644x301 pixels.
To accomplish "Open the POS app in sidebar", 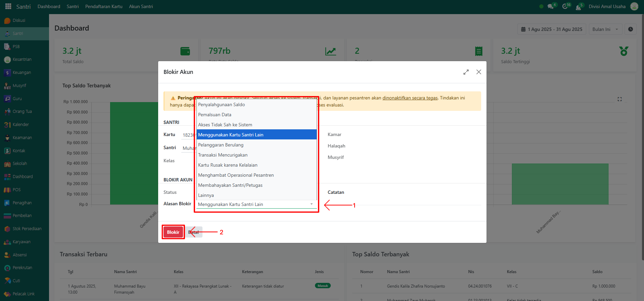I will pyautogui.click(x=16, y=190).
